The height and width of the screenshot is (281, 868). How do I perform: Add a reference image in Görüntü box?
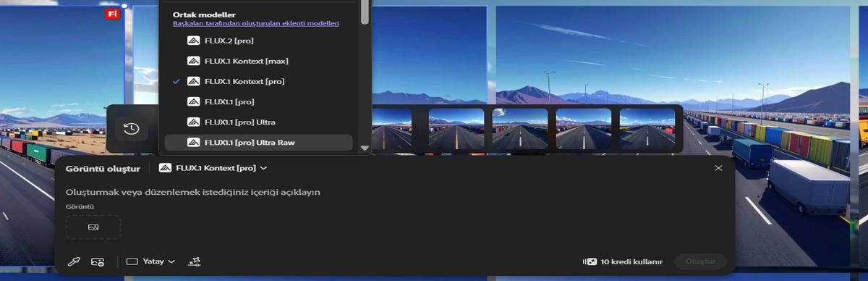[x=93, y=227]
